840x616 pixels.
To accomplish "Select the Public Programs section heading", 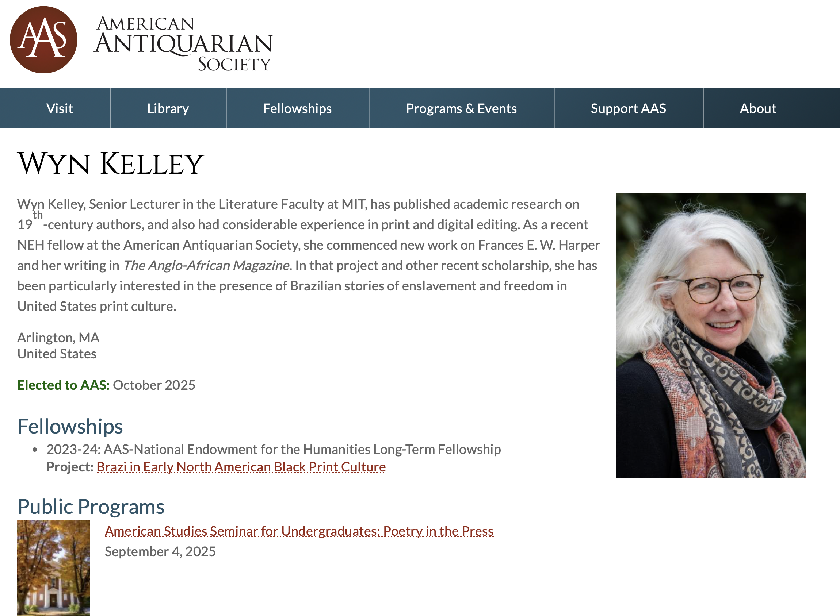I will [91, 506].
